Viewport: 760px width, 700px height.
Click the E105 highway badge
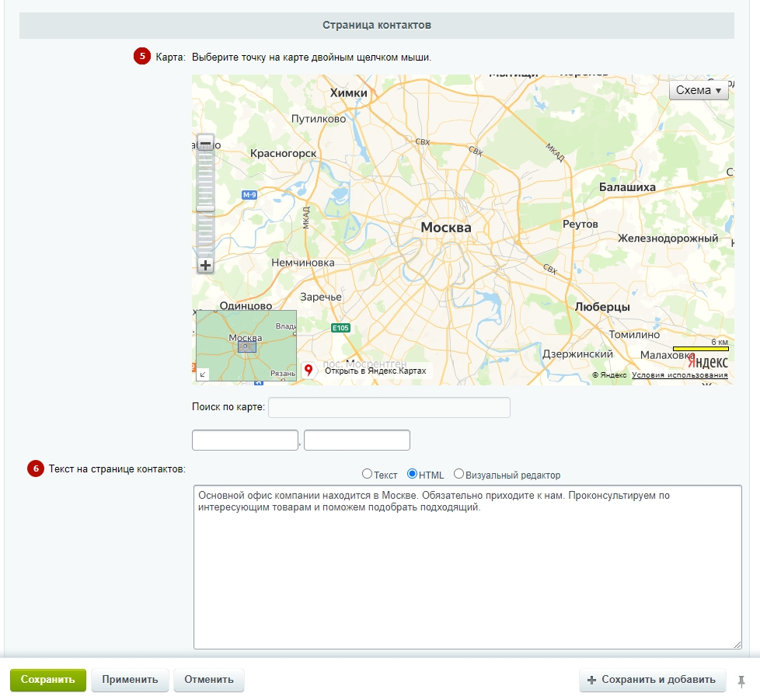coord(340,328)
